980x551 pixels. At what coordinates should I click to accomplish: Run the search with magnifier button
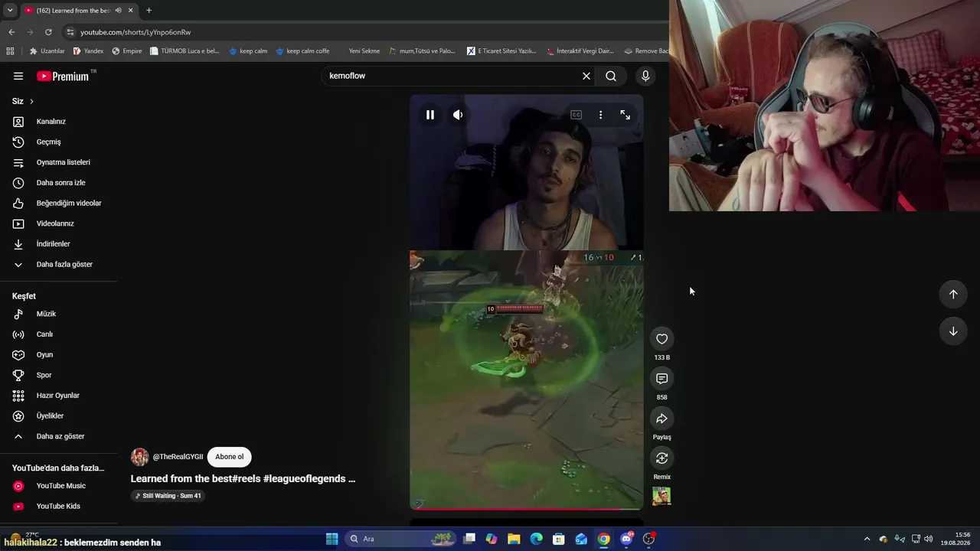coord(611,76)
